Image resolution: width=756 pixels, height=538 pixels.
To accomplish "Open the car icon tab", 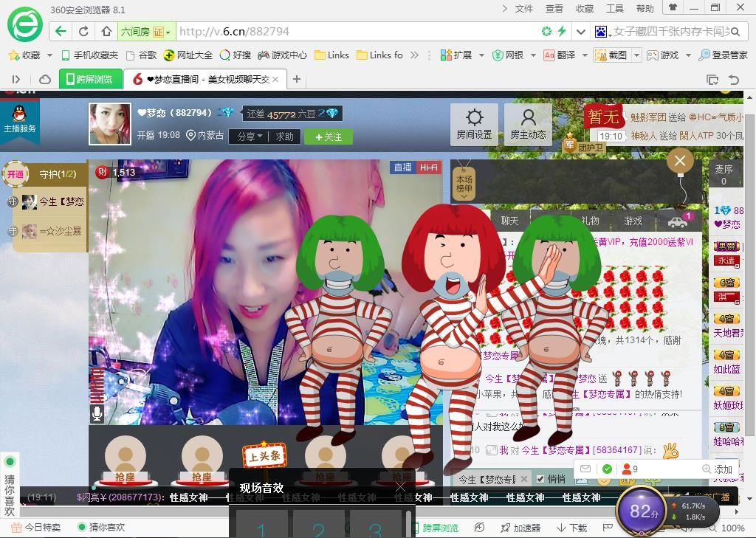I will coord(677,221).
